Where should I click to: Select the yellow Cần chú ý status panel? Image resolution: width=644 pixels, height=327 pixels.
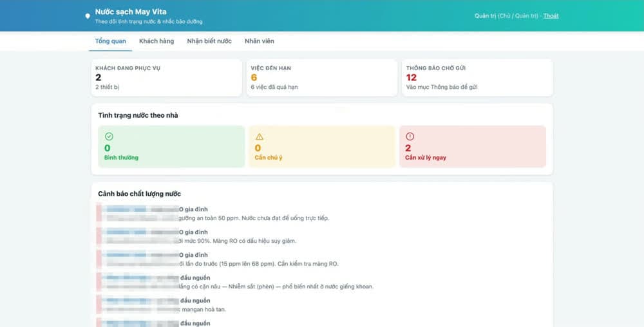click(322, 147)
